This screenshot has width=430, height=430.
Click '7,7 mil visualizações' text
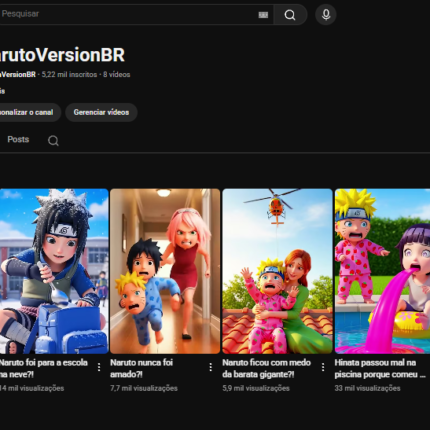point(144,388)
